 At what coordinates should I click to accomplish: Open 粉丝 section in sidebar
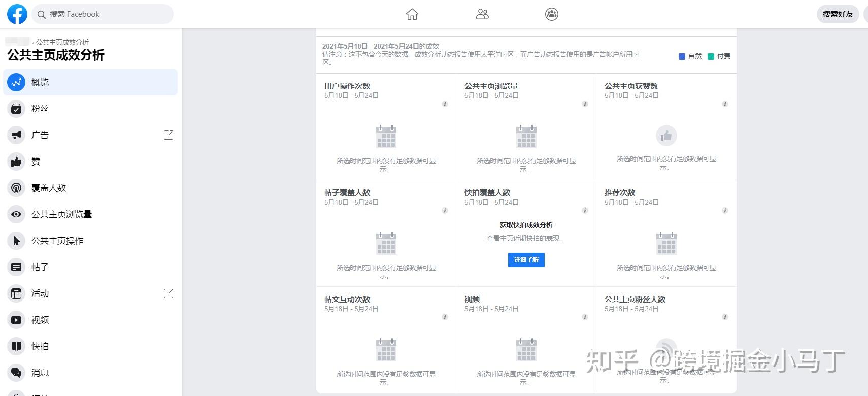click(90, 109)
